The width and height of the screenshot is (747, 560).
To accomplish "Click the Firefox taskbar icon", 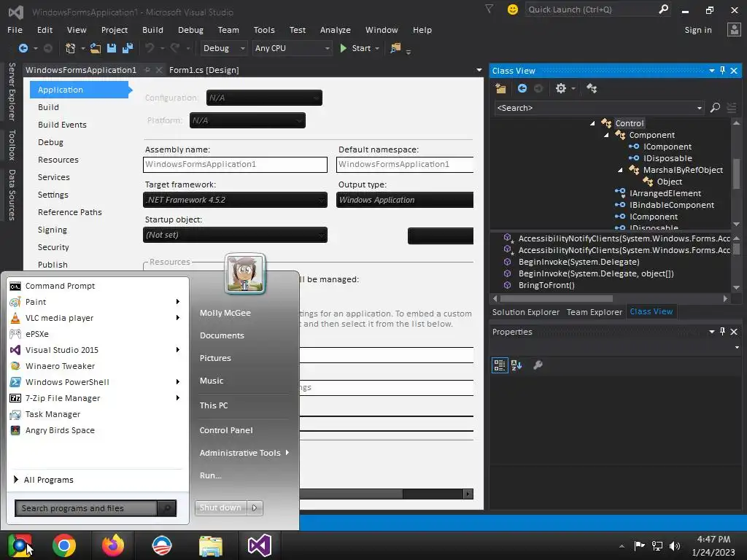I will (x=113, y=545).
